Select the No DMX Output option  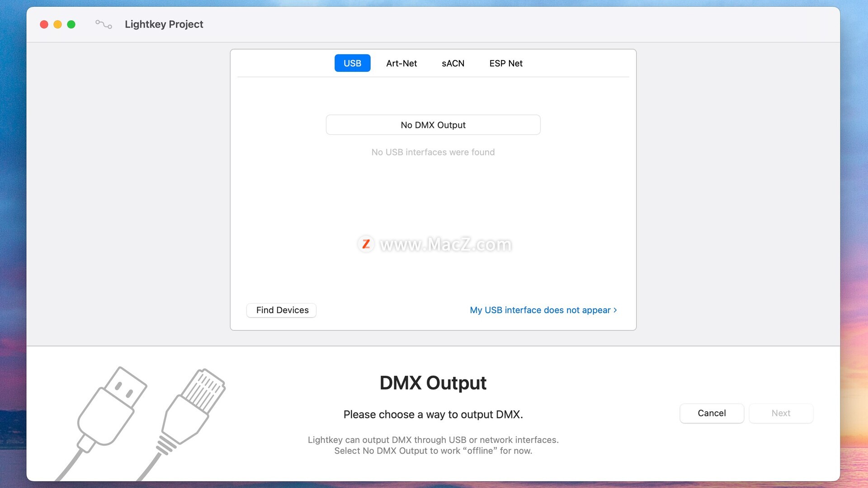[x=433, y=125]
